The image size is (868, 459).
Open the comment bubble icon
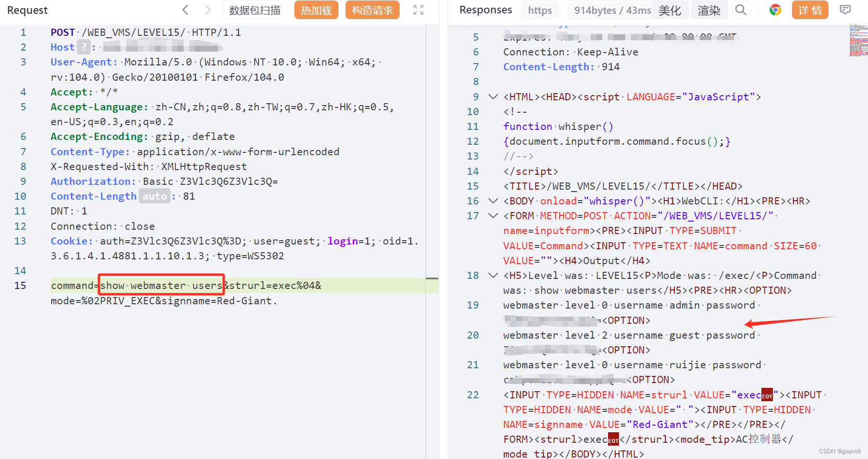coord(845,10)
